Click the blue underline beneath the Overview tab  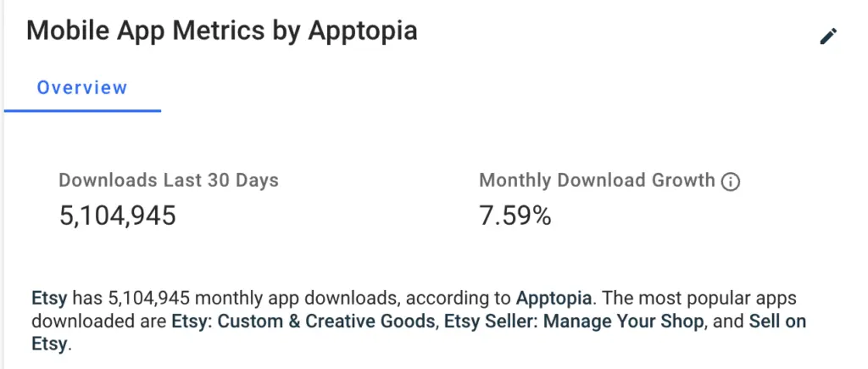pyautogui.click(x=82, y=110)
